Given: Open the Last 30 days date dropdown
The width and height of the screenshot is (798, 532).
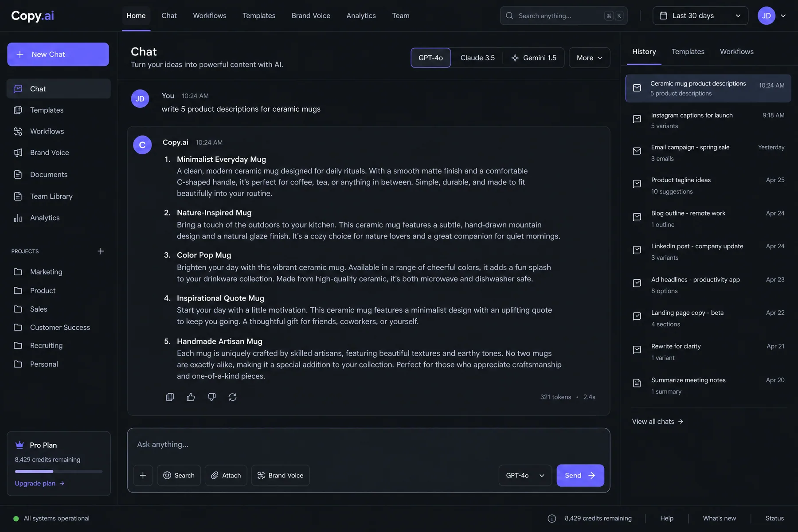Looking at the screenshot, I should click(x=700, y=16).
